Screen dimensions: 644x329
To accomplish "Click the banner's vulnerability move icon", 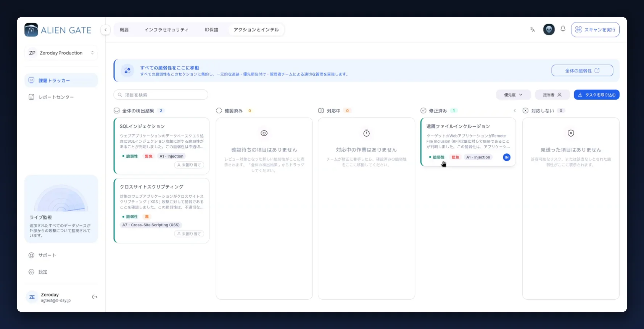I will (x=127, y=71).
